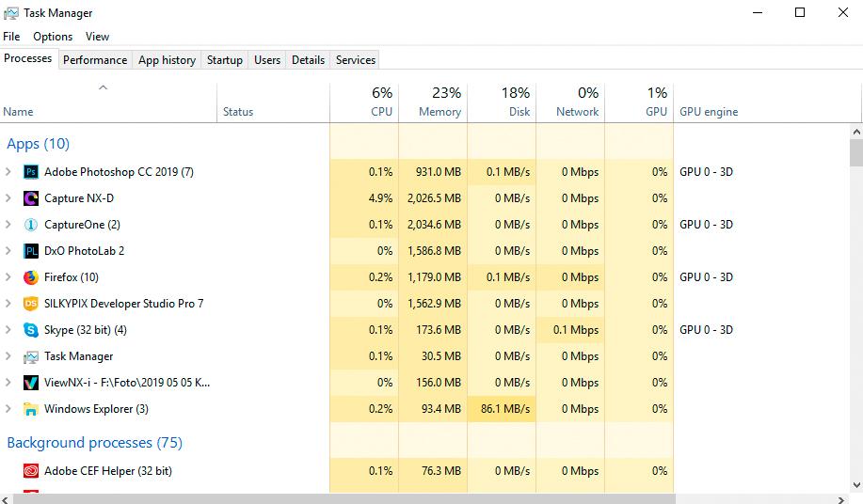The image size is (863, 504).
Task: Select the Firefox (10) row name
Action: pyautogui.click(x=72, y=277)
